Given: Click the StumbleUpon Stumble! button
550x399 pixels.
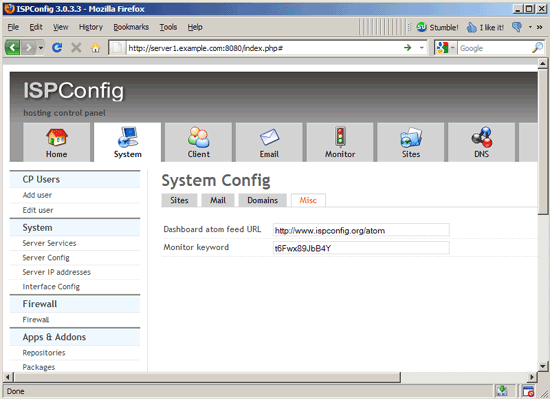Looking at the screenshot, I should (437, 27).
